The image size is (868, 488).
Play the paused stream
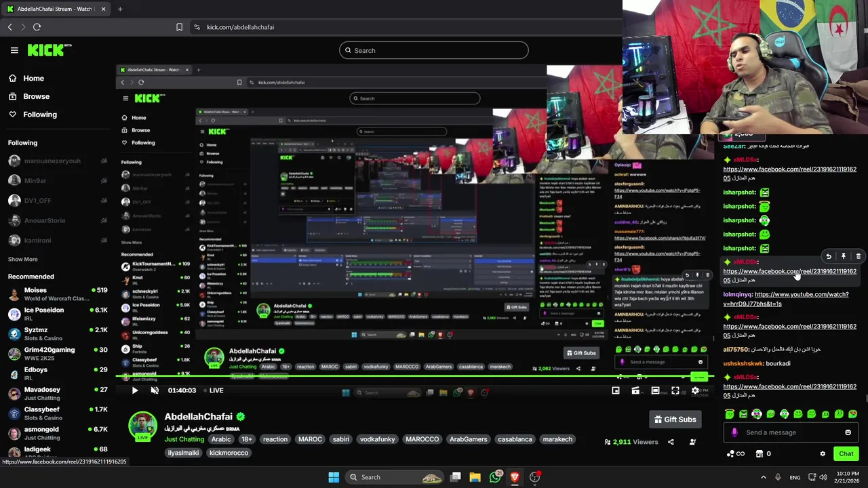pyautogui.click(x=134, y=390)
